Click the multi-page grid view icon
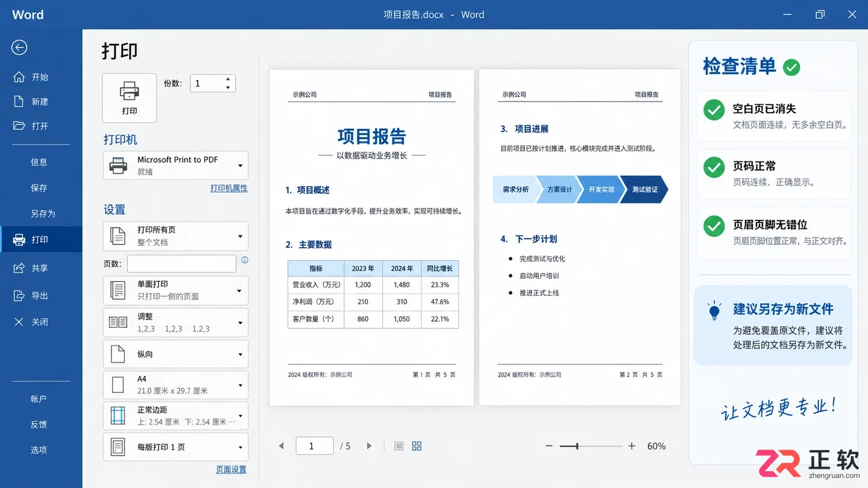Viewport: 868px width, 488px height. point(417,446)
